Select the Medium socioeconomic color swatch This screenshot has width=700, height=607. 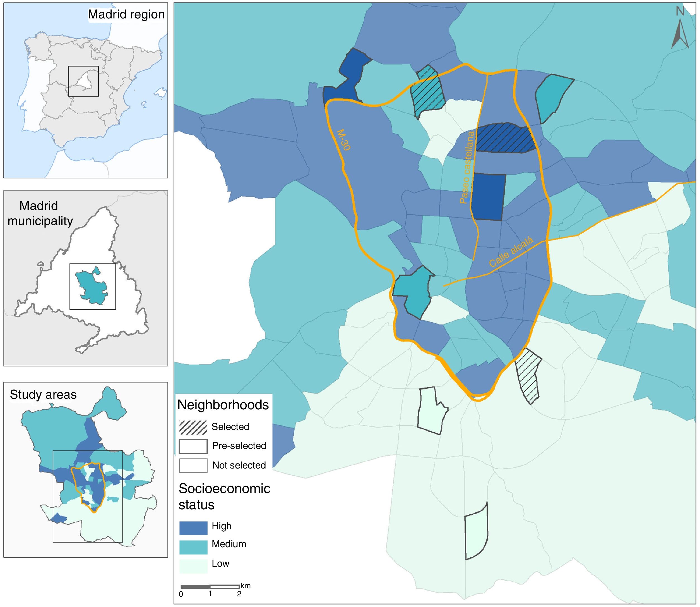tap(193, 547)
